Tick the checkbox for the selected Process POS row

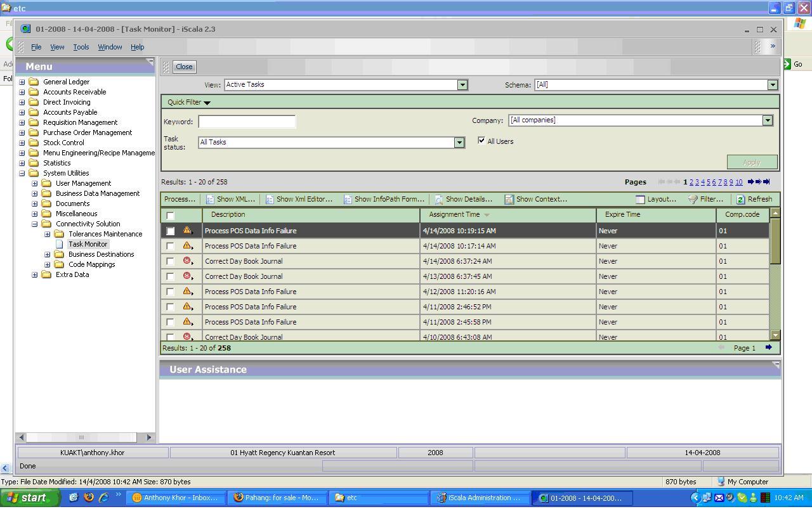coord(170,231)
